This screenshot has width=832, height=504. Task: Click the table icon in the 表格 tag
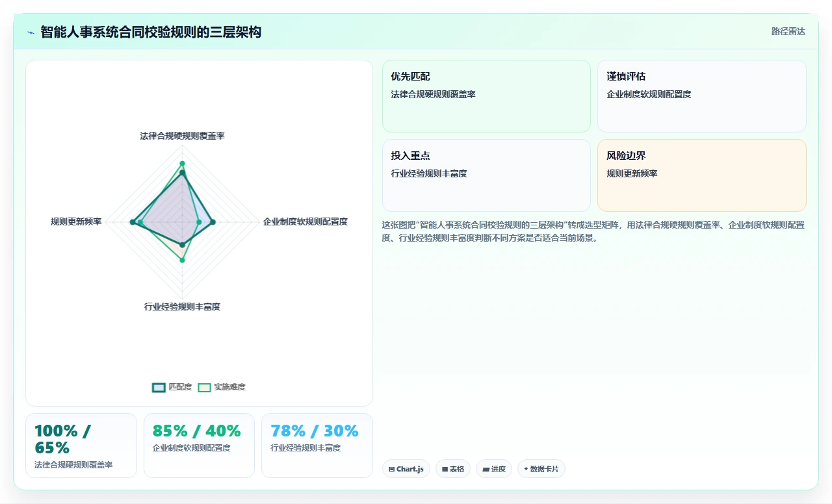445,469
